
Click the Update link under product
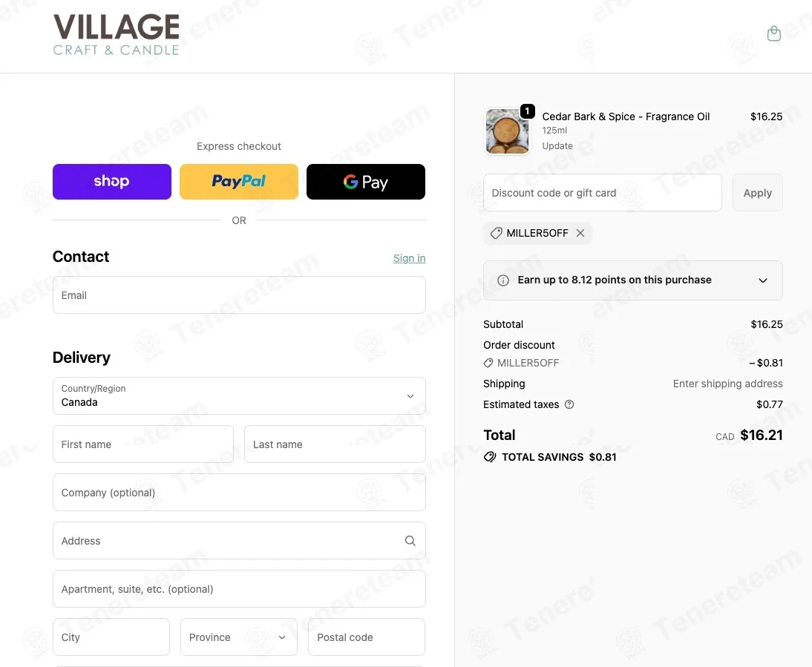(x=557, y=146)
